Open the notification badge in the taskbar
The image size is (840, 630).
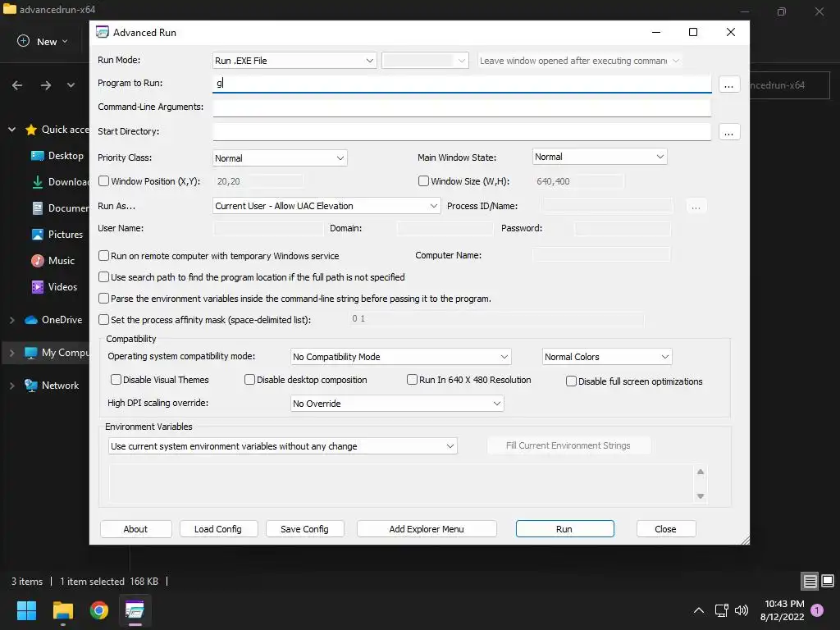[817, 610]
